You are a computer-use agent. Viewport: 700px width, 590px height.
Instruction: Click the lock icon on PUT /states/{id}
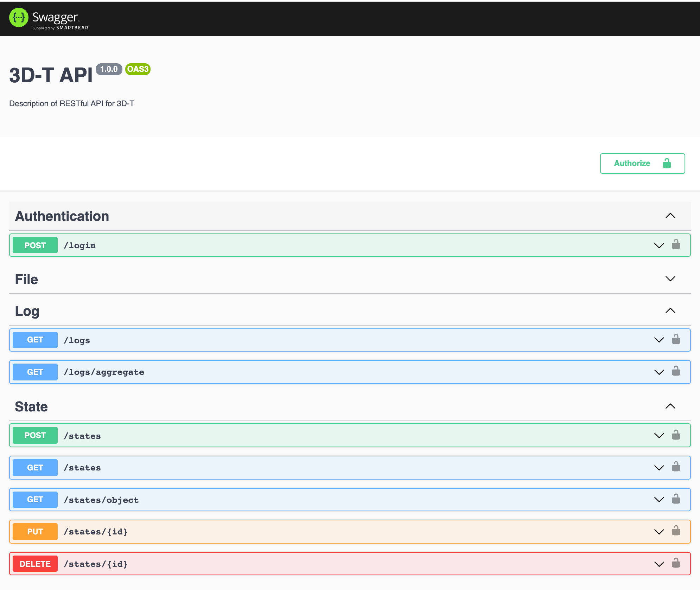pos(676,531)
